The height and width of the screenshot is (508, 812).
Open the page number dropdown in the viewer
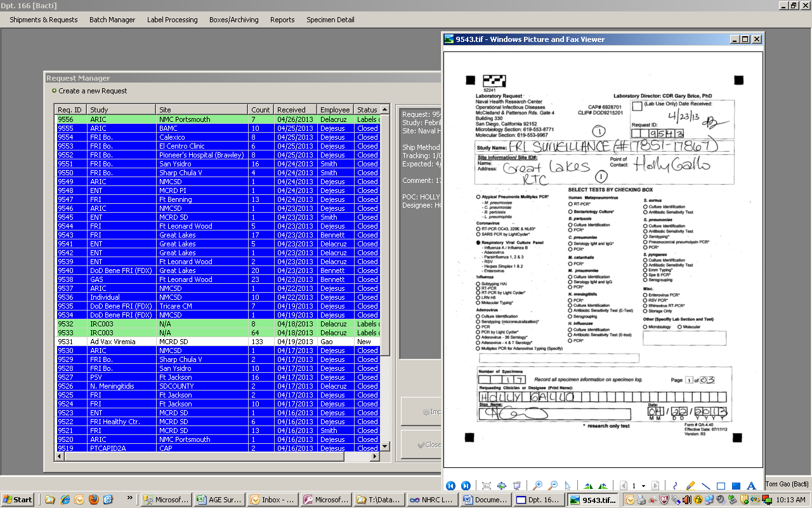pyautogui.click(x=643, y=485)
